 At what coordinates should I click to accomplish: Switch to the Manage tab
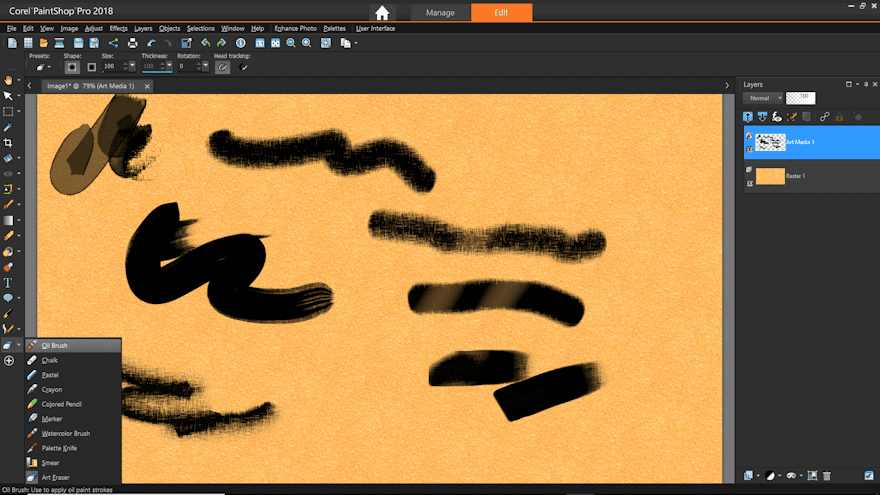(440, 13)
